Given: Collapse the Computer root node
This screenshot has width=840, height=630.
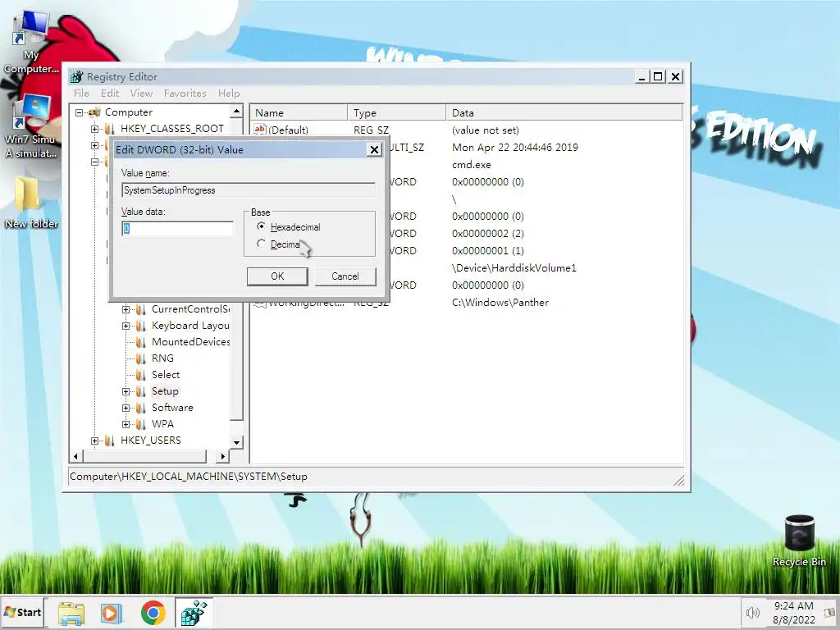Looking at the screenshot, I should [80, 112].
